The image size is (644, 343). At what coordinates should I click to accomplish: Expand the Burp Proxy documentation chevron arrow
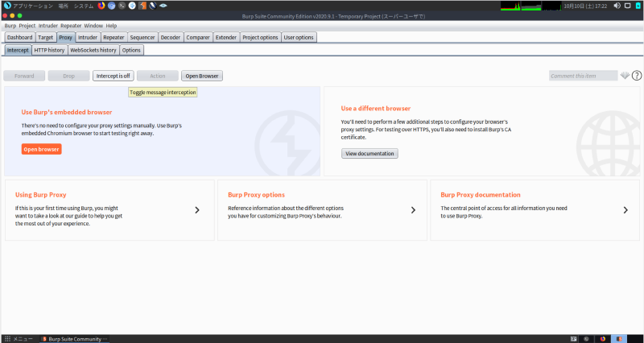coord(625,210)
